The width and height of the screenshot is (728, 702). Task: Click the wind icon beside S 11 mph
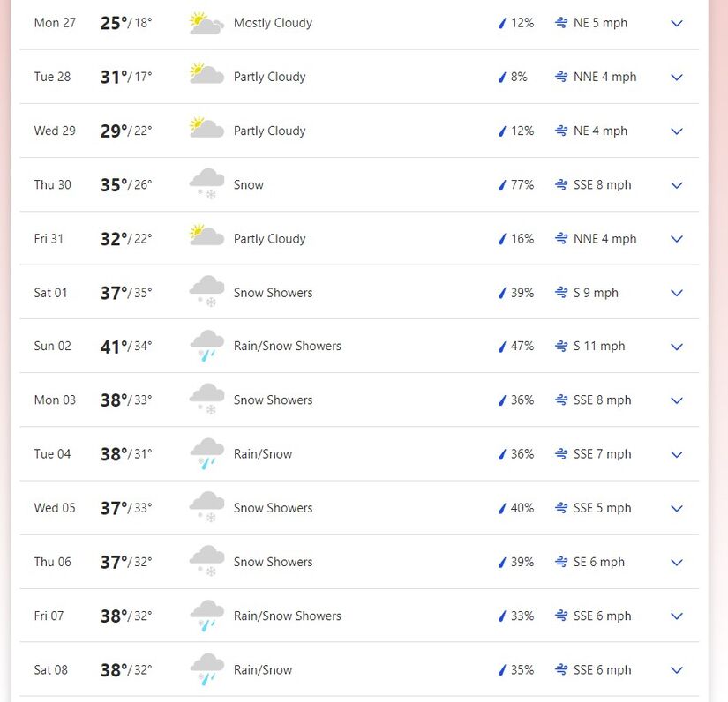(561, 346)
